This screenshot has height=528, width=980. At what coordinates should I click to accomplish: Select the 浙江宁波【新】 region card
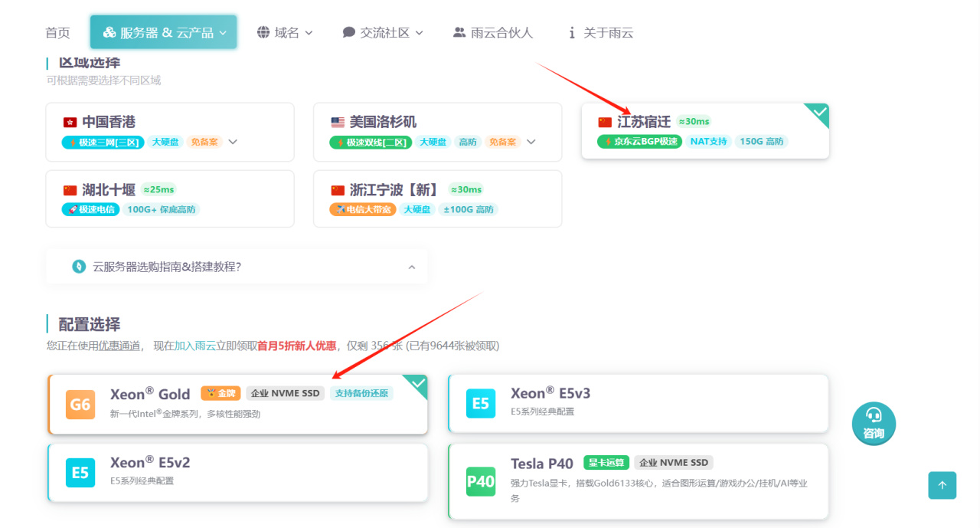[x=437, y=198]
